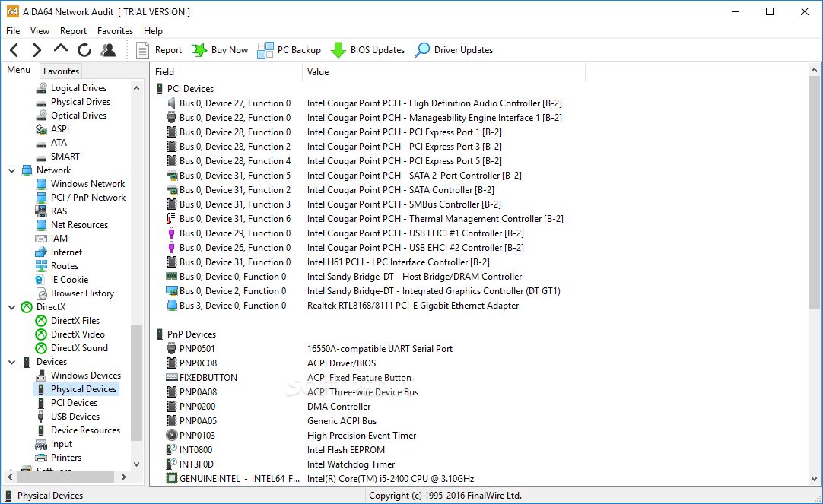Click the up-level arrow toolbar icon

[x=61, y=49]
